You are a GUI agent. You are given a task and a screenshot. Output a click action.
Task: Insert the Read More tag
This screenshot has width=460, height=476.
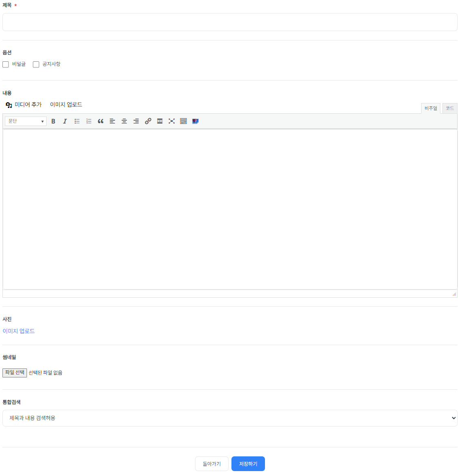point(160,121)
